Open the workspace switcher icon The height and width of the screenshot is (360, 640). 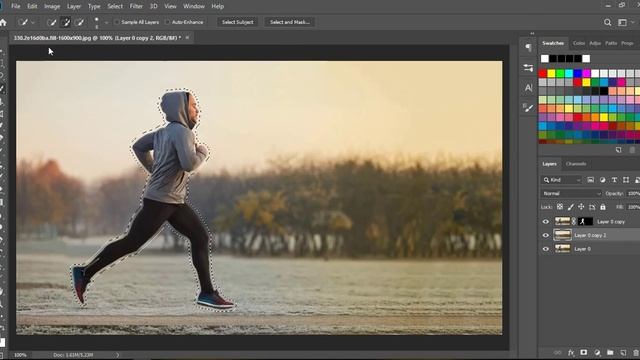(x=622, y=22)
